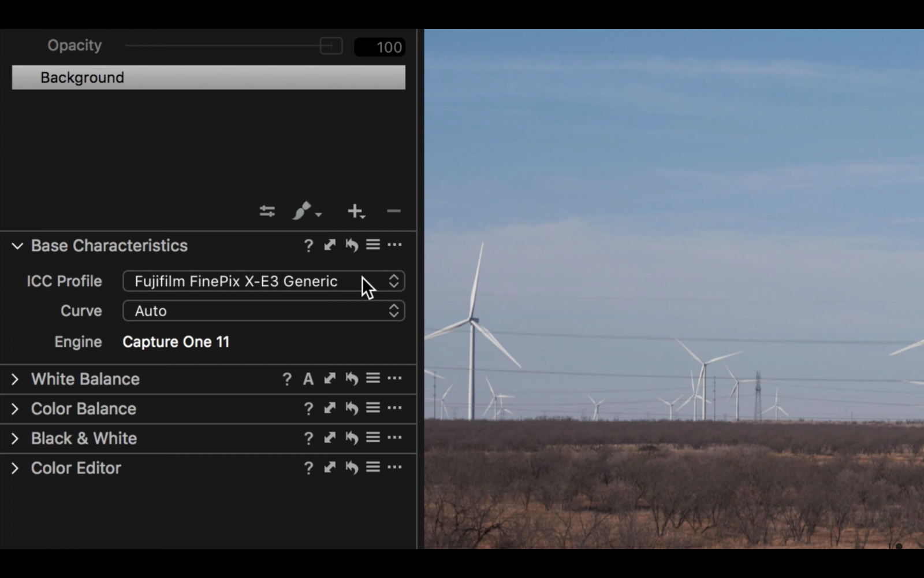Open the White Balance presets hamburger menu
The width and height of the screenshot is (924, 578).
(x=372, y=379)
